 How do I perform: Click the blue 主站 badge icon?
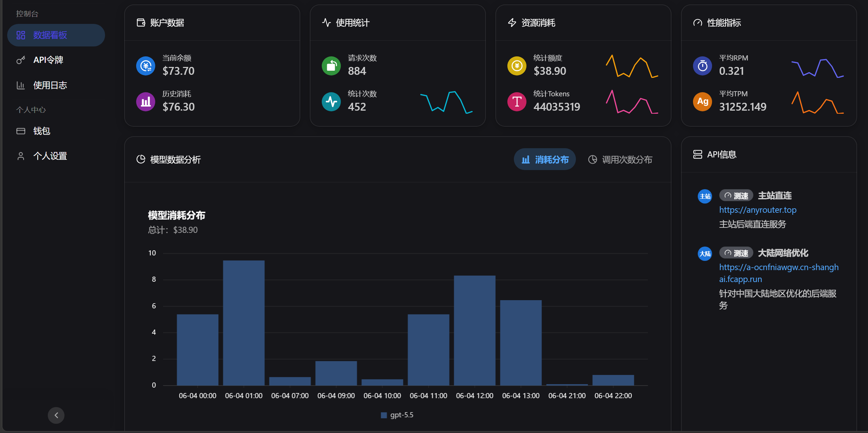(705, 196)
